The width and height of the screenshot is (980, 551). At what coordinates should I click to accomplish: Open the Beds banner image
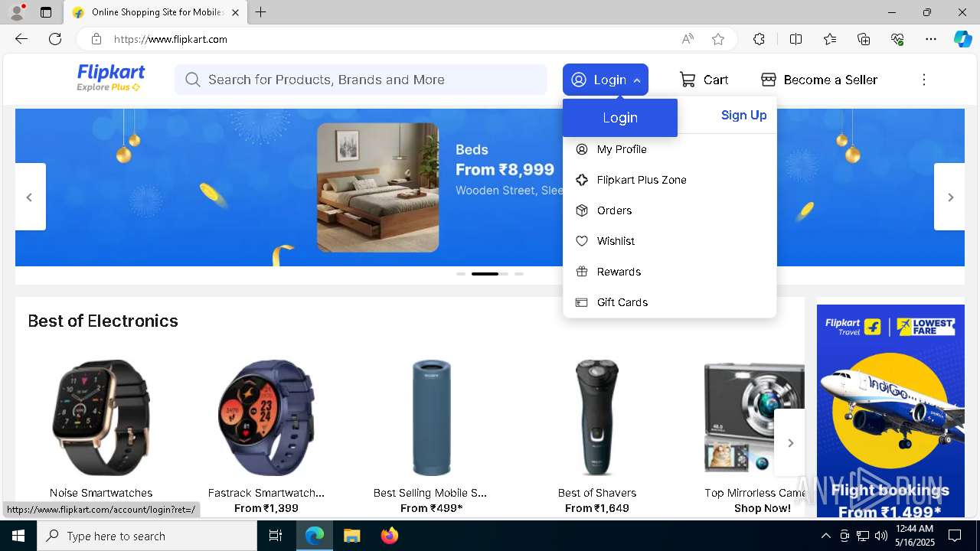378,187
